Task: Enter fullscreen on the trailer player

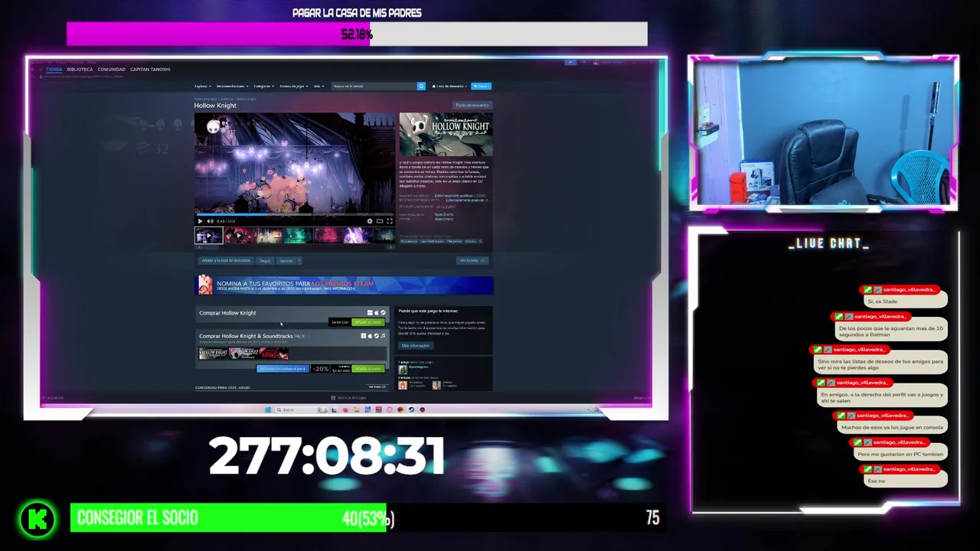Action: tap(390, 221)
